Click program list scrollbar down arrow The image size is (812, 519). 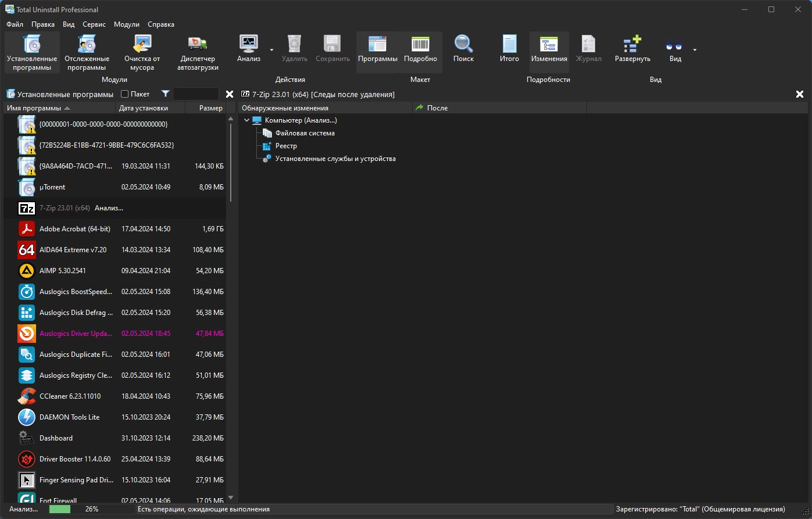(230, 497)
